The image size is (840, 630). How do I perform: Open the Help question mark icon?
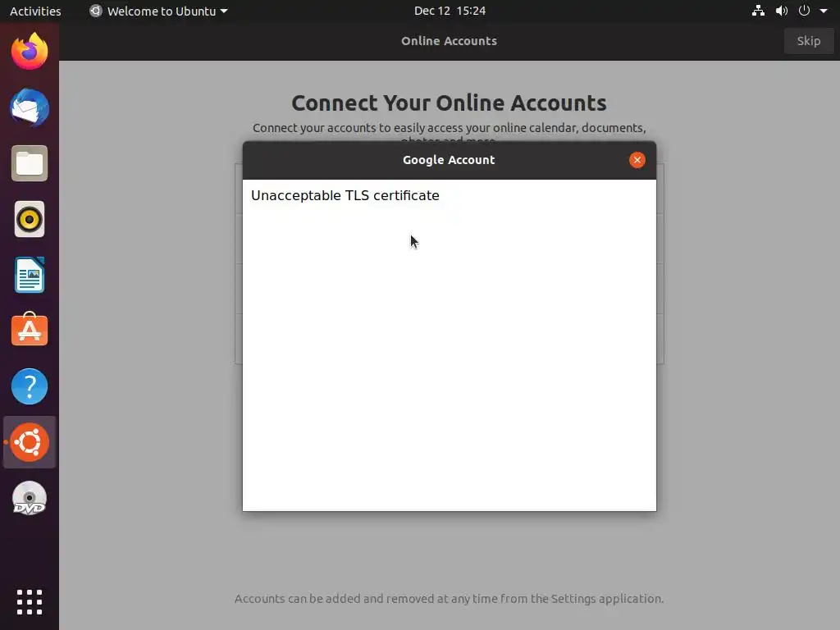tap(30, 386)
